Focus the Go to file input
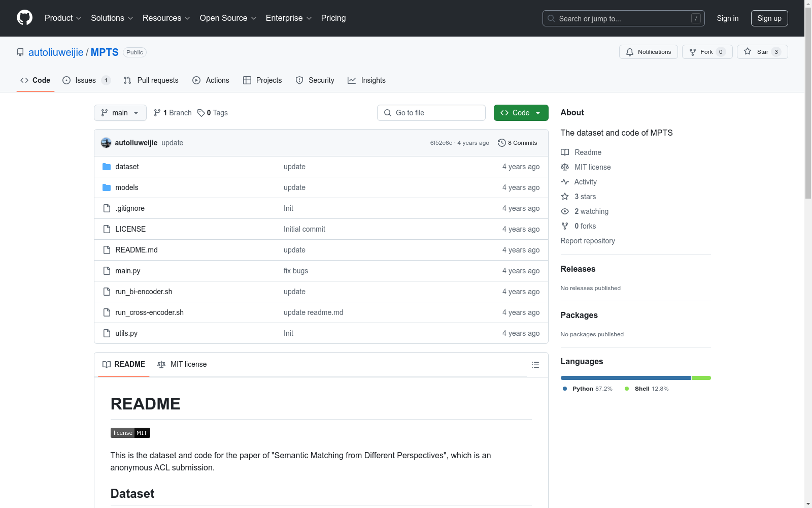Screen dimensions: 812x508 click(431, 113)
